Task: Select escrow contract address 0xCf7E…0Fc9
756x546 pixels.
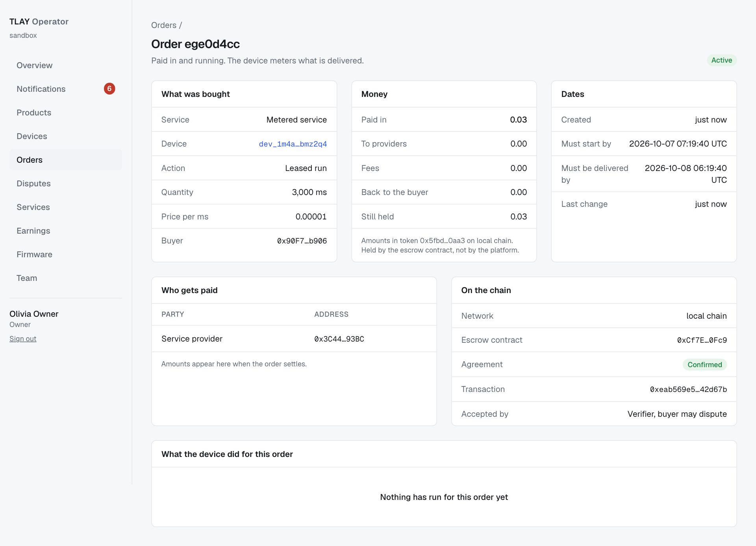Action: [x=702, y=340]
